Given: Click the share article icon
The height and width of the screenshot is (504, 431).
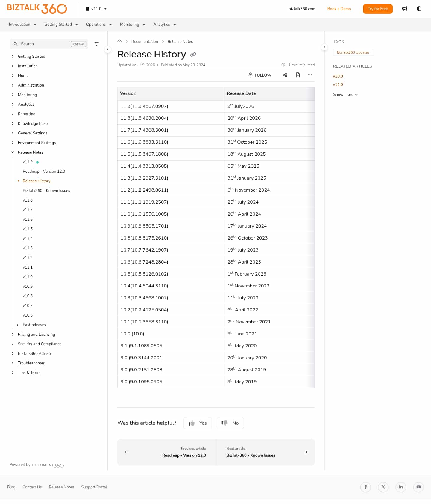Looking at the screenshot, I should tap(285, 75).
